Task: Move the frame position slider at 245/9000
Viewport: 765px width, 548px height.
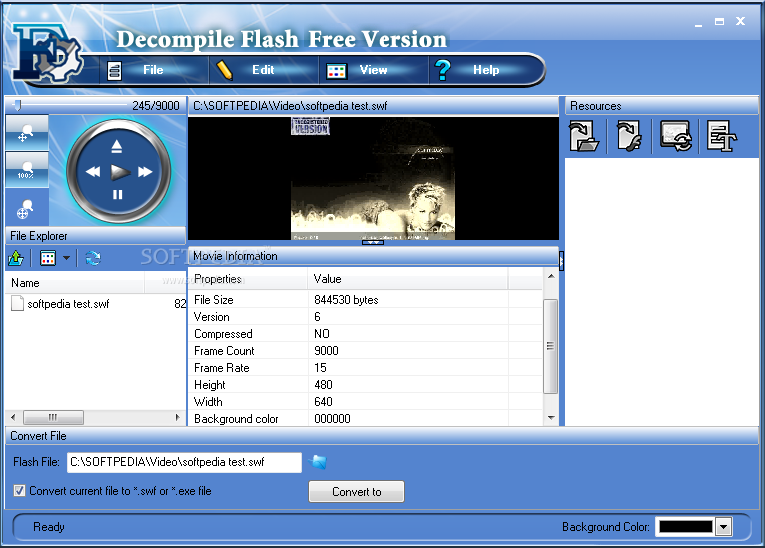Action: (18, 105)
